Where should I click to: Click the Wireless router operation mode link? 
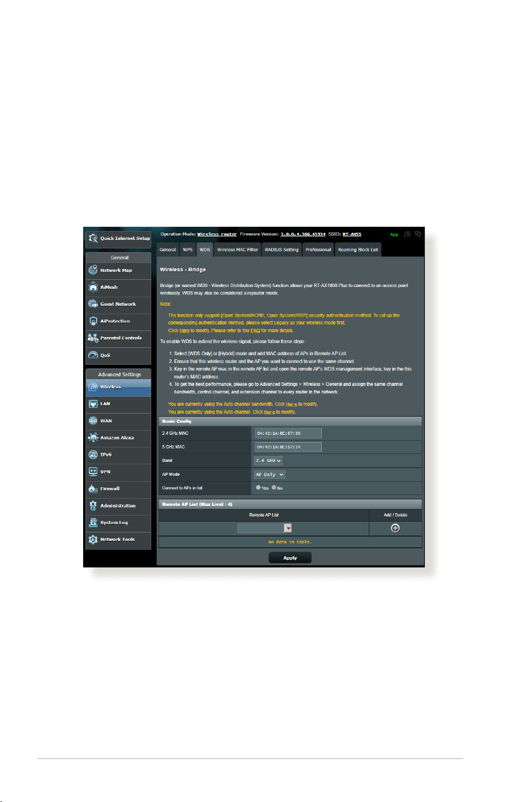tap(218, 233)
